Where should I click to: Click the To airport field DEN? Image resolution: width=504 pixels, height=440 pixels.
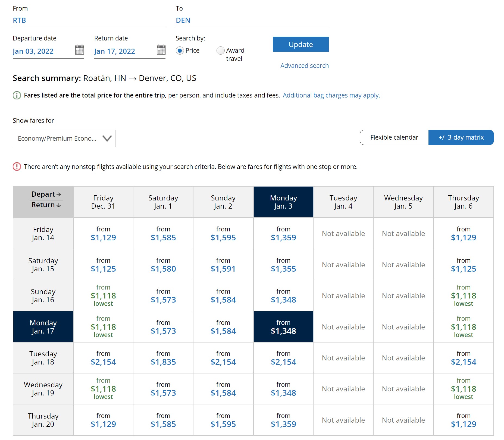252,20
